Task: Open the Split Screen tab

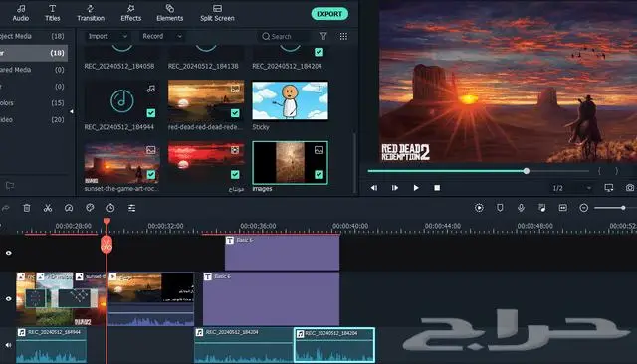Action: (217, 13)
